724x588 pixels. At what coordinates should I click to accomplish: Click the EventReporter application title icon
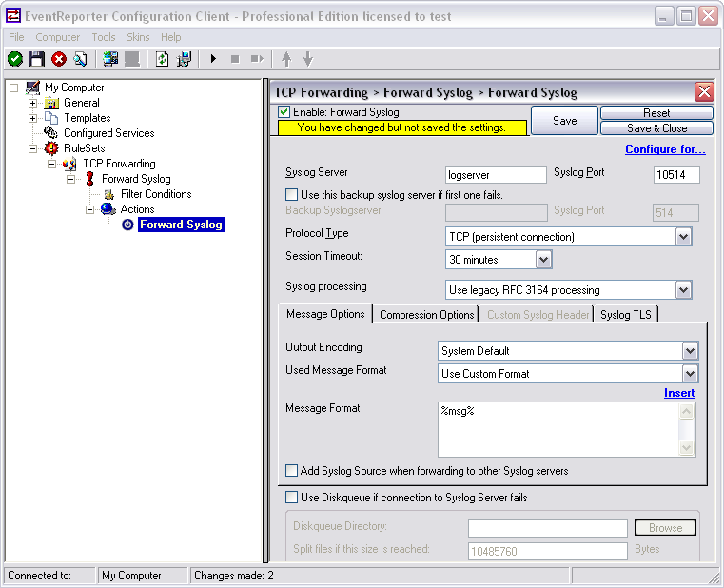(x=13, y=16)
